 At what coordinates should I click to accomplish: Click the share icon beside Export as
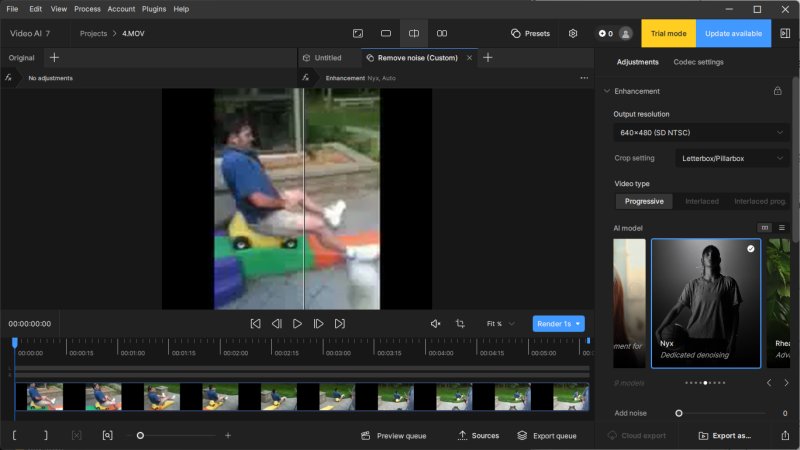785,436
